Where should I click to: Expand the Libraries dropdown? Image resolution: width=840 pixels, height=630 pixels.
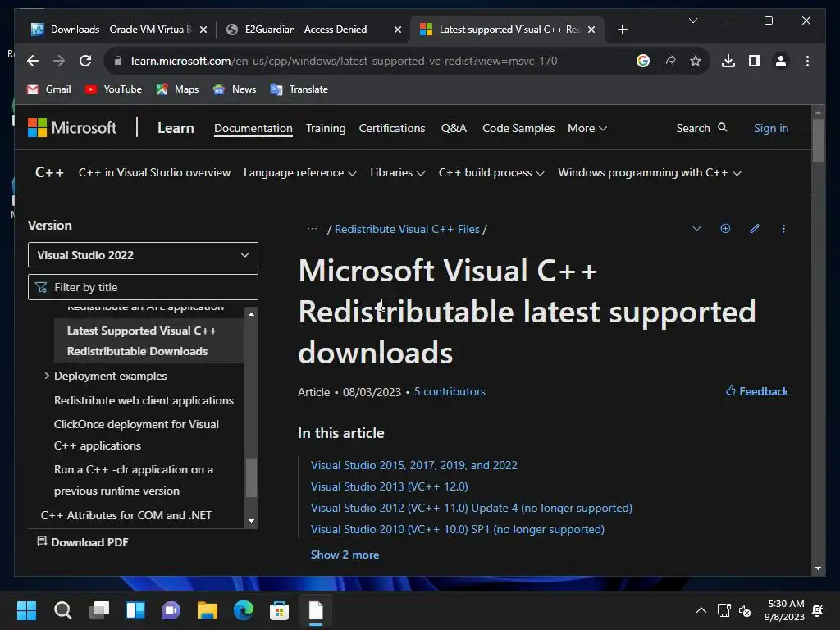397,172
